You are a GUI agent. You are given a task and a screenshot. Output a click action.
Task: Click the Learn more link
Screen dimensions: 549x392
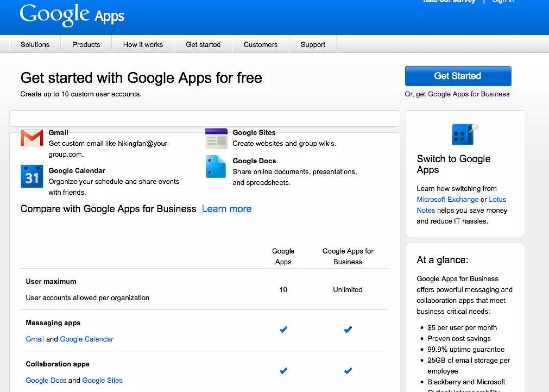point(227,209)
